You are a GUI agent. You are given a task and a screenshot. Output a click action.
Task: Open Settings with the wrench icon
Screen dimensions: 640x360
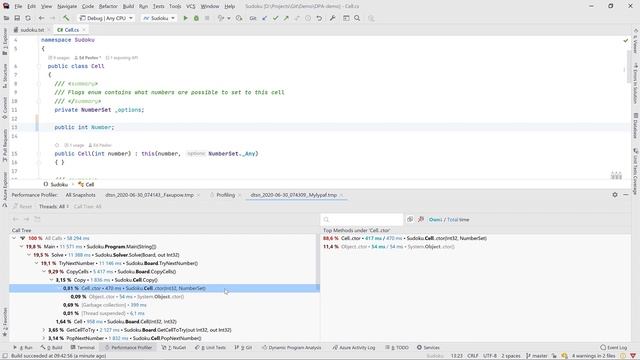333,18
